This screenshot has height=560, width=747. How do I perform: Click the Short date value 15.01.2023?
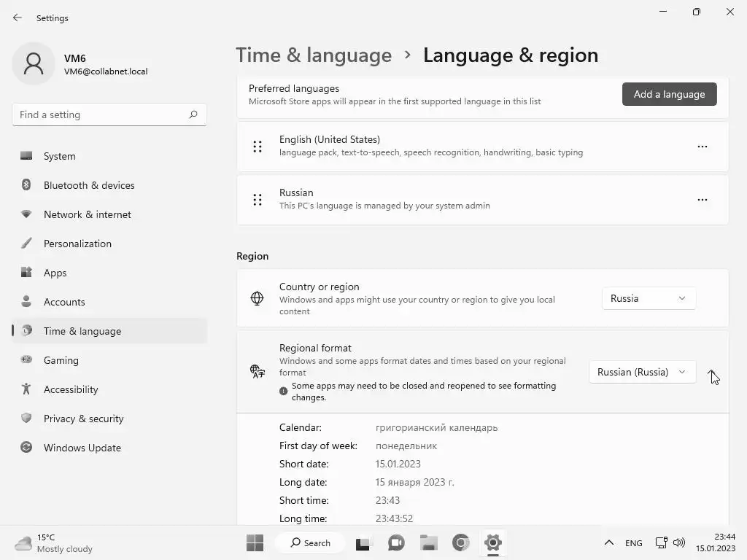click(398, 464)
